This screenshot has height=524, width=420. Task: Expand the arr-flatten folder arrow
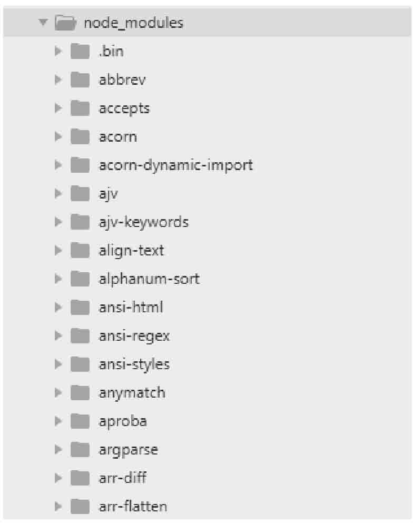click(x=58, y=506)
